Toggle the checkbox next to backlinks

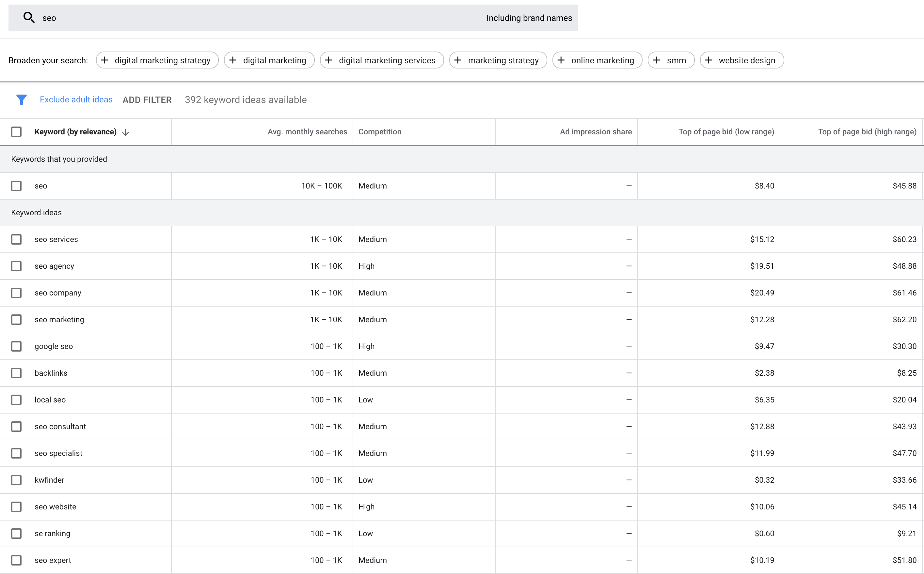point(18,373)
